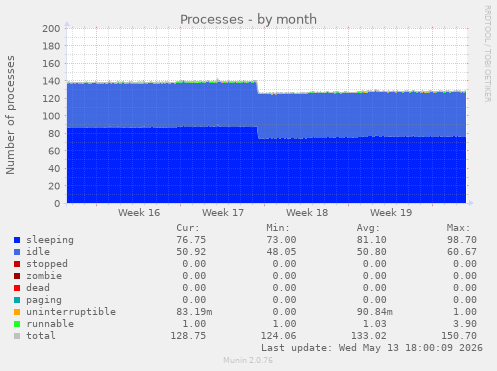Image resolution: width=497 pixels, height=371 pixels.
Task: Click uninterruptible current value 83.19m
Action: (194, 312)
